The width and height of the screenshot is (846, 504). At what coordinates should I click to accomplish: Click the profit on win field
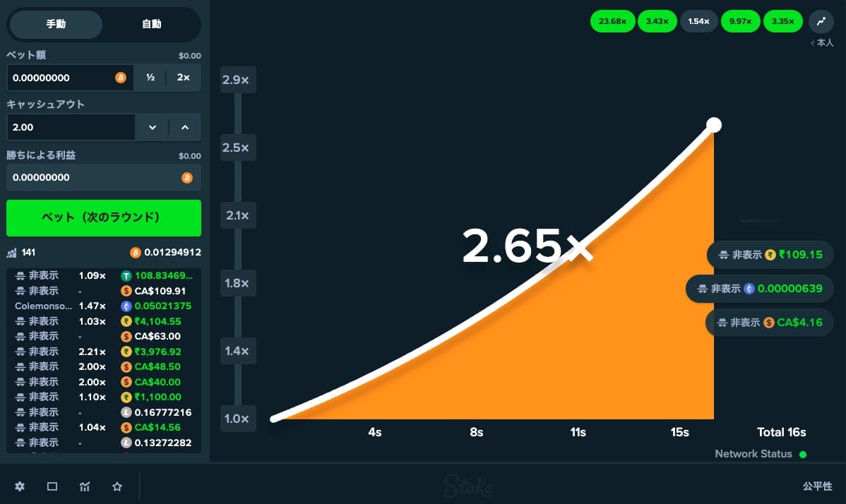click(104, 177)
